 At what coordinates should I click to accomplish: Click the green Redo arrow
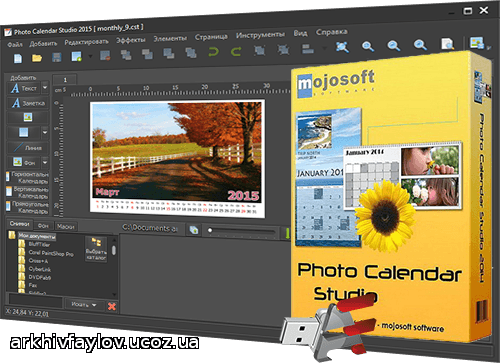pos(236,51)
